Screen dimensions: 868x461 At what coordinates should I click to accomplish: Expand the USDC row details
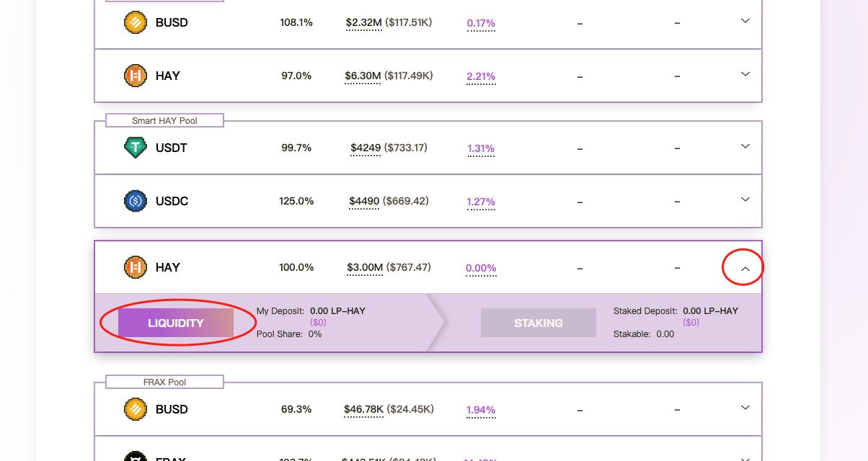tap(745, 200)
